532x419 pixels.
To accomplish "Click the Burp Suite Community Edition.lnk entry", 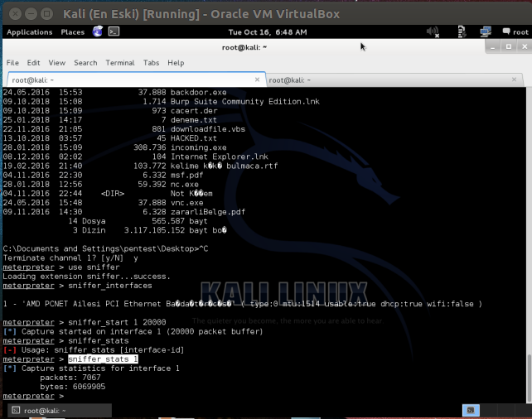I will (245, 101).
